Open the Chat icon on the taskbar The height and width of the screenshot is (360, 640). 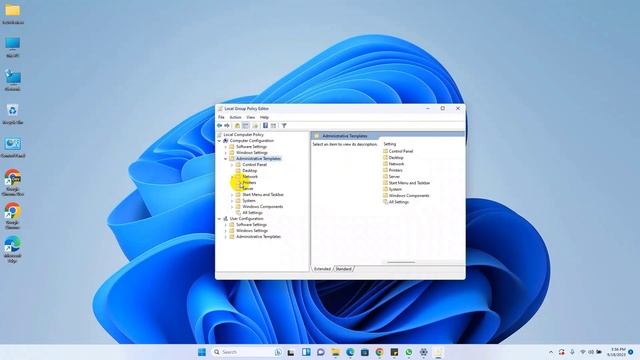[321, 352]
